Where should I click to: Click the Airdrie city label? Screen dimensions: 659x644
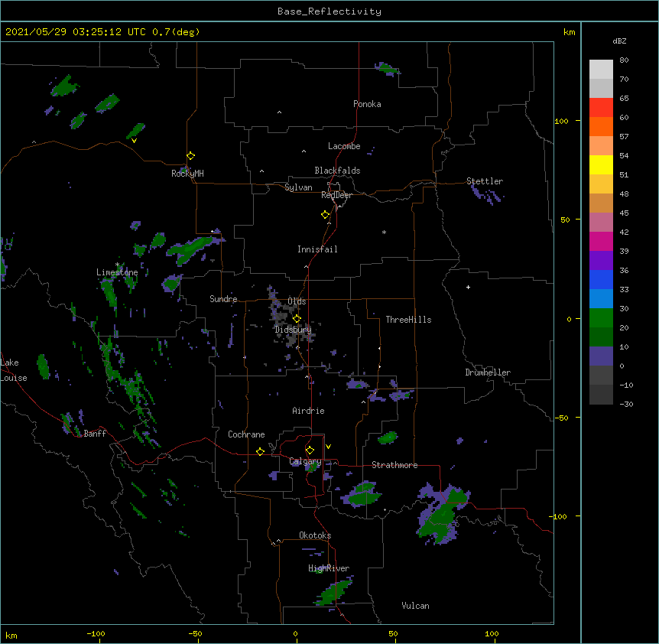click(308, 411)
